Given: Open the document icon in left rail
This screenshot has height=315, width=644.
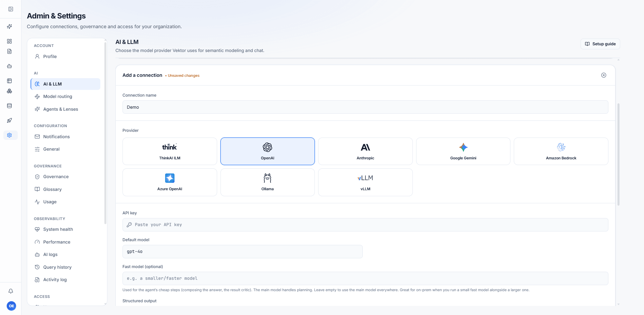Looking at the screenshot, I should pyautogui.click(x=9, y=51).
